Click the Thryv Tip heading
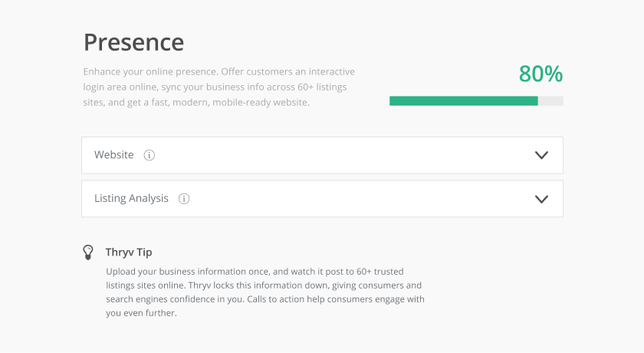Image resolution: width=644 pixels, height=353 pixels. point(129,252)
